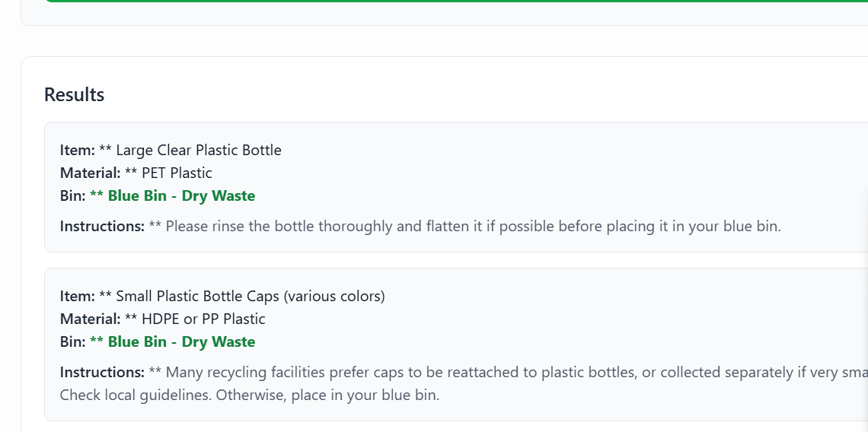Image resolution: width=868 pixels, height=432 pixels.
Task: Select the 'Small Plastic Bottle Caps (various colors)' text
Action: [x=250, y=296]
